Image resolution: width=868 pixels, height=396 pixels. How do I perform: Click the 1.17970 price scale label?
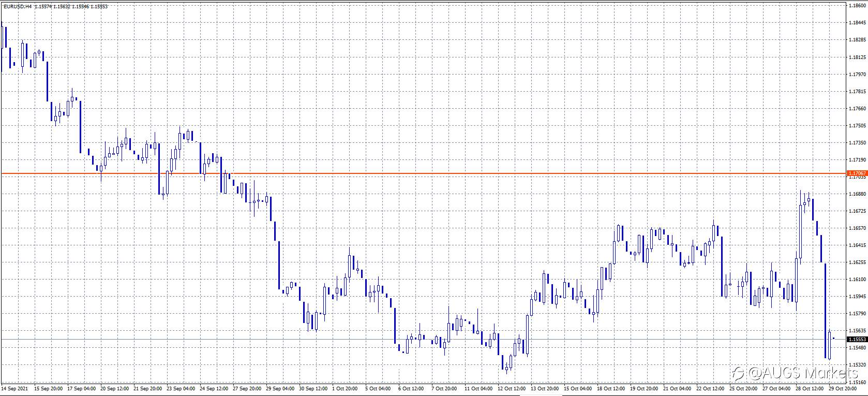coord(857,74)
